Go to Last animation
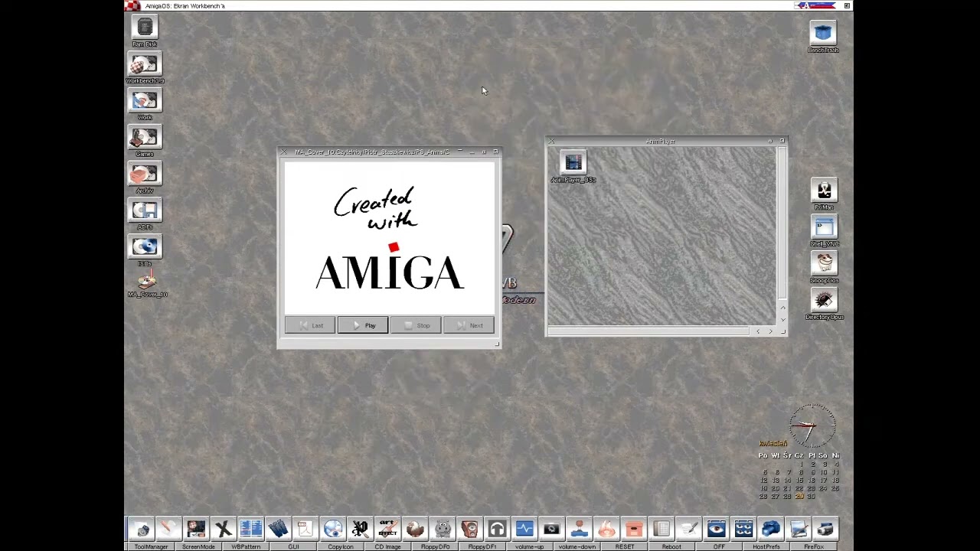Screen dimensions: 980x551 pos(310,325)
